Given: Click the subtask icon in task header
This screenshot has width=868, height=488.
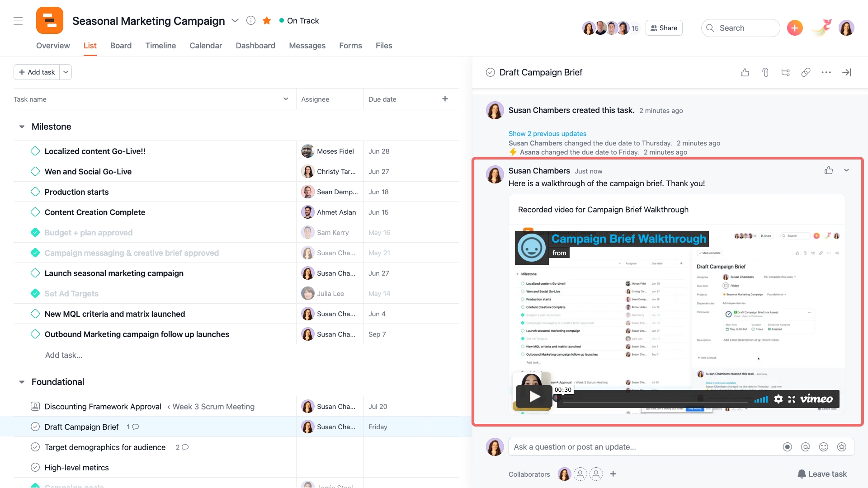Looking at the screenshot, I should (x=785, y=72).
